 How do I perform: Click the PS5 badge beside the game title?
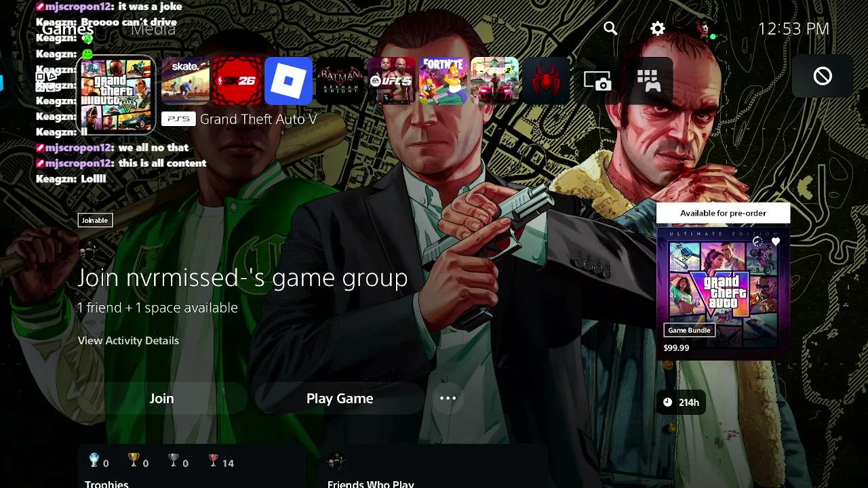point(178,119)
